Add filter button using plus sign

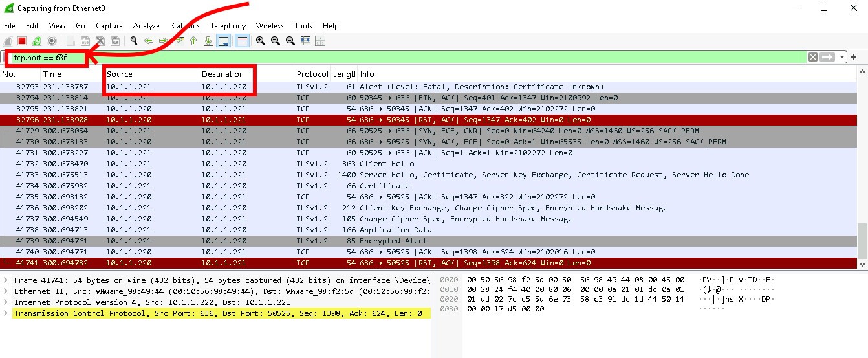click(x=854, y=57)
